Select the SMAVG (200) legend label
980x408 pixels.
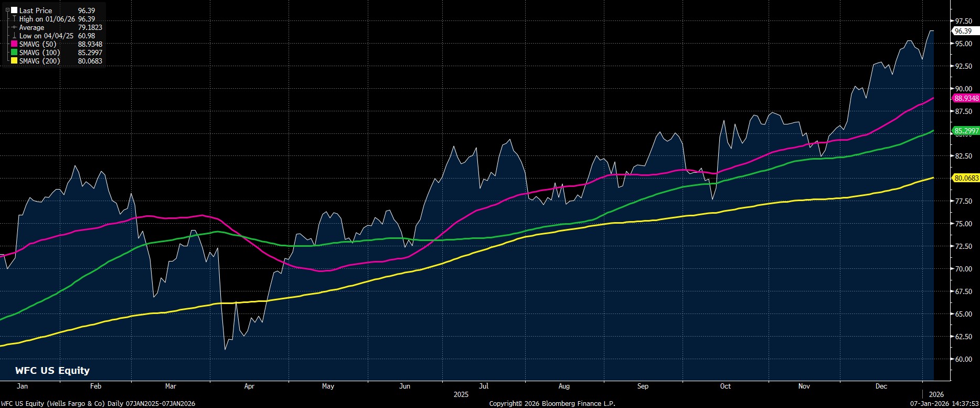tap(39, 61)
